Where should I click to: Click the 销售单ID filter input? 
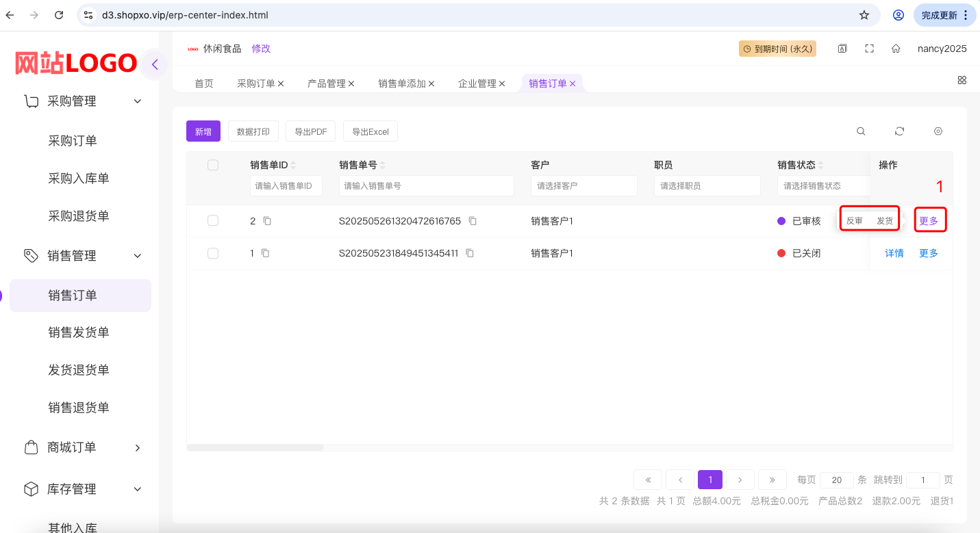286,185
